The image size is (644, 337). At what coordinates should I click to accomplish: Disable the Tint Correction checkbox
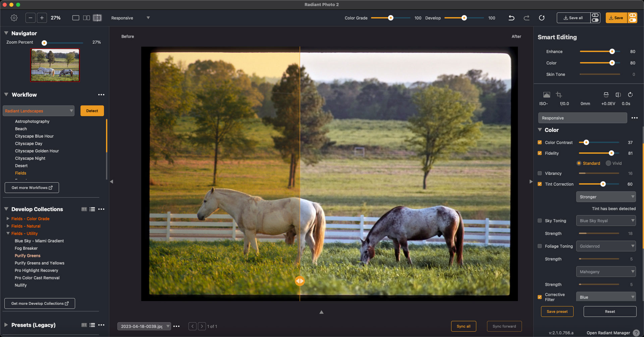coord(540,184)
